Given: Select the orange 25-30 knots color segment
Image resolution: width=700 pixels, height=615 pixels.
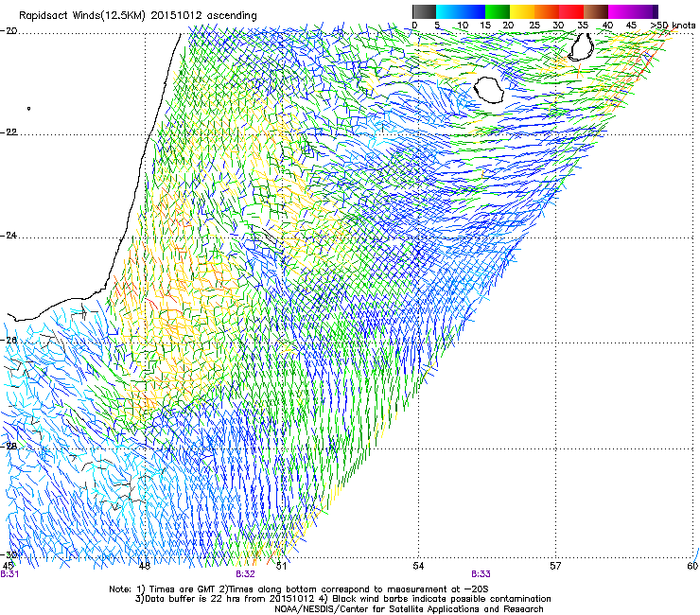Looking at the screenshot, I should 547,11.
